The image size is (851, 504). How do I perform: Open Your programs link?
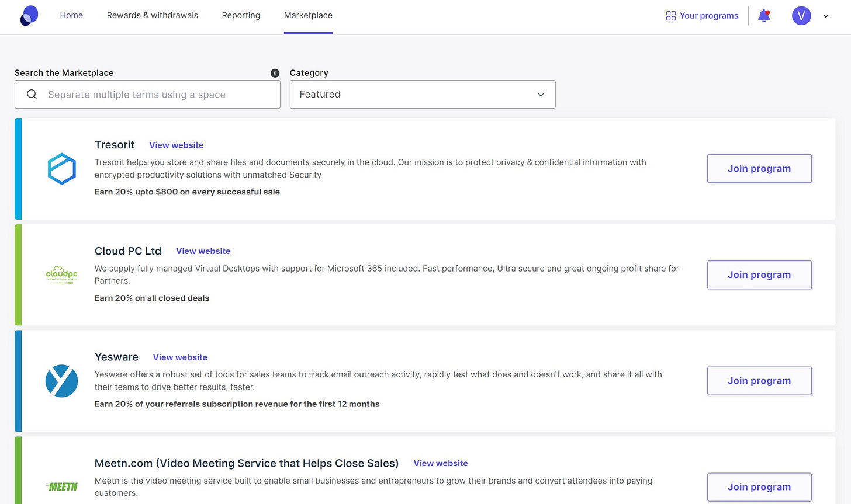(702, 16)
